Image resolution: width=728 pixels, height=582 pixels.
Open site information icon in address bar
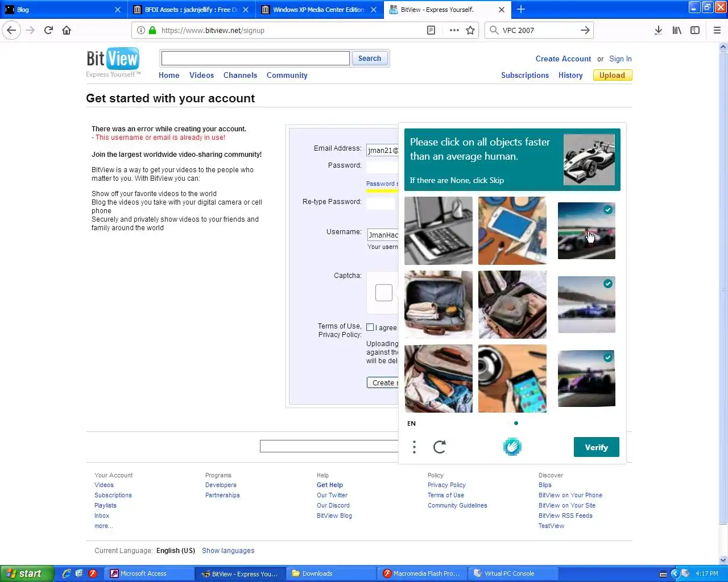tap(141, 30)
